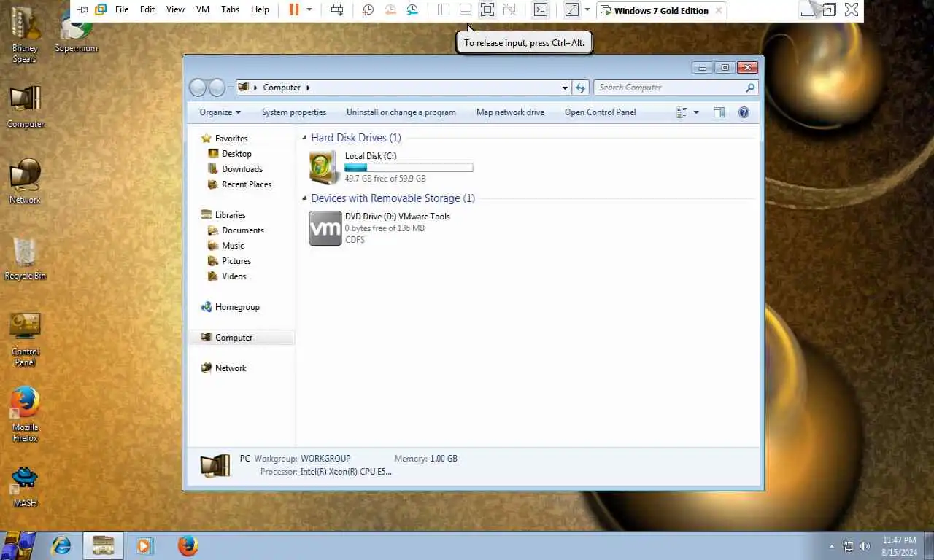Collapse Devices with Removable Storage group
The width and height of the screenshot is (934, 560).
(x=305, y=198)
